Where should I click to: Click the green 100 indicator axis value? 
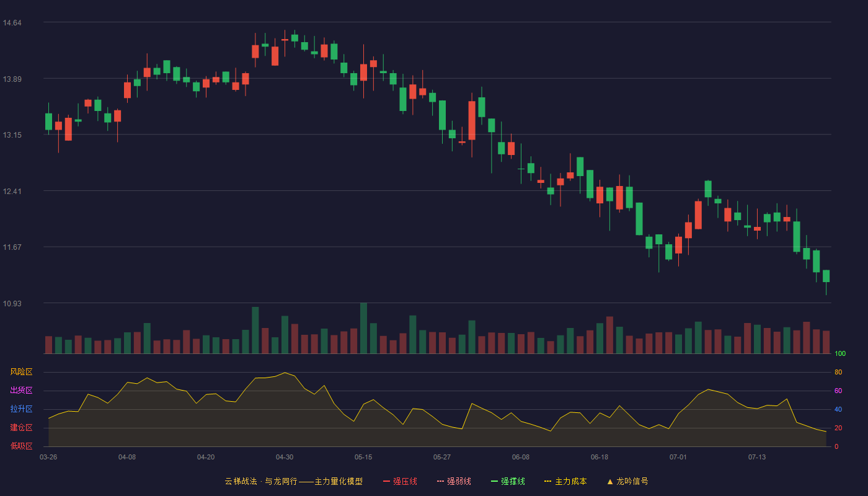(x=840, y=354)
